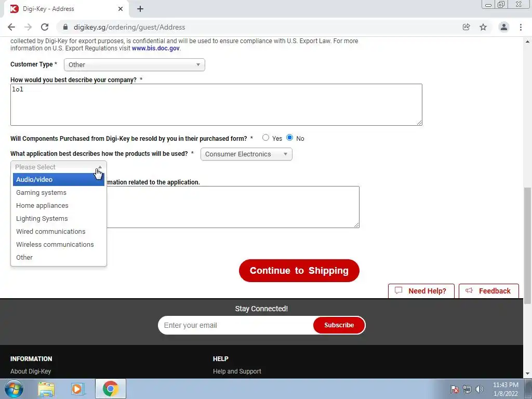The height and width of the screenshot is (399, 532).
Task: Click the company description text area
Action: point(217,105)
